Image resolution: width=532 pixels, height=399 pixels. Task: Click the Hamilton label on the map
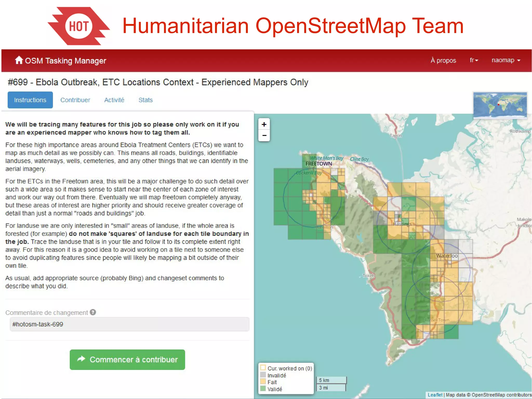pyautogui.click(x=324, y=227)
